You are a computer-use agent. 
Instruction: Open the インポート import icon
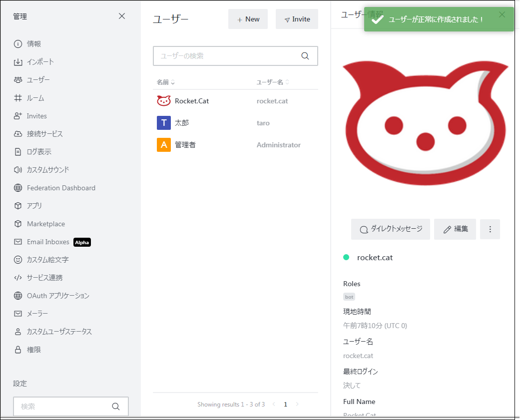tap(18, 62)
